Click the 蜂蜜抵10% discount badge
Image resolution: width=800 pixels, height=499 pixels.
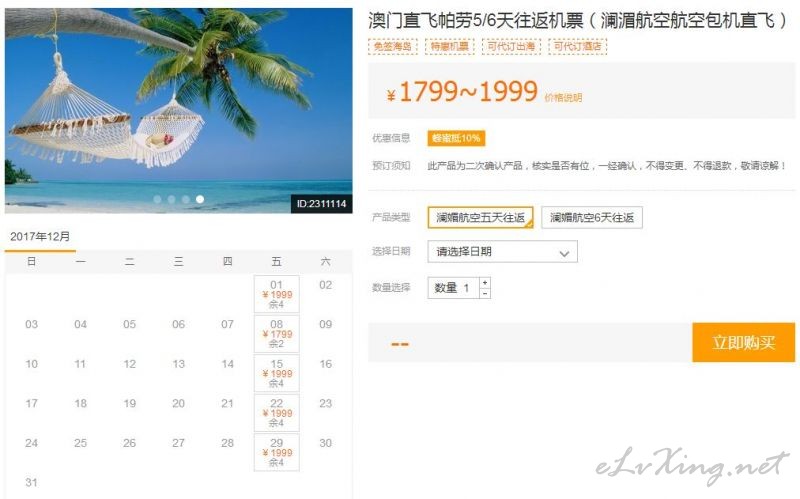[456, 138]
